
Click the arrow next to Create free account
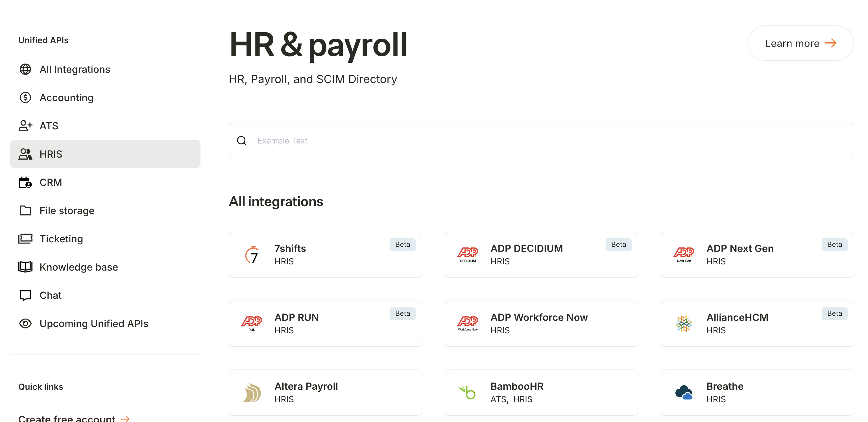[x=125, y=419]
